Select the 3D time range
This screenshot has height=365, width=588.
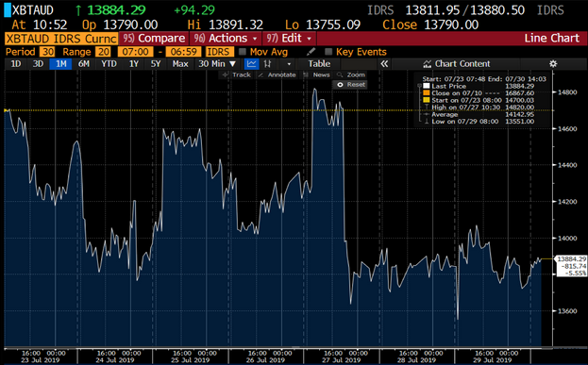pos(38,64)
